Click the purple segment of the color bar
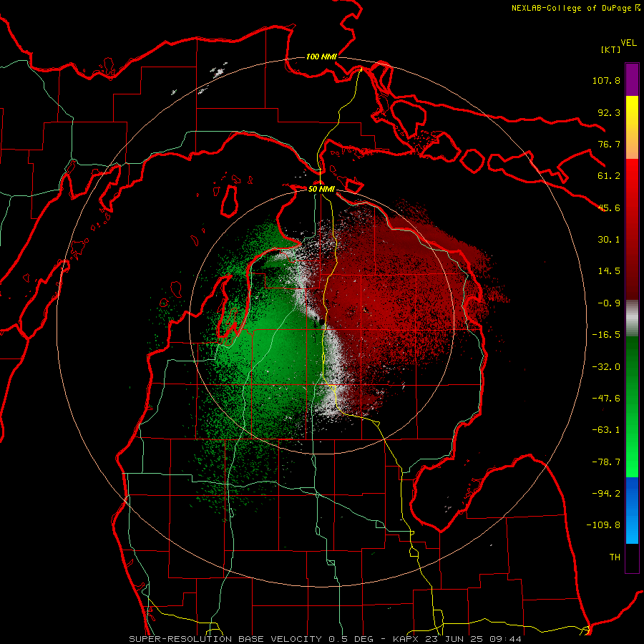 pyautogui.click(x=632, y=79)
